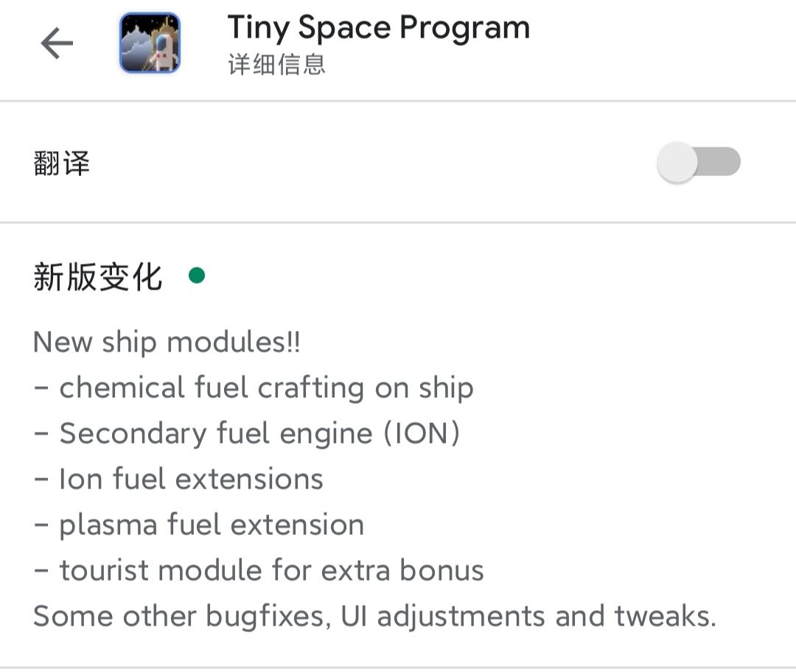Select 'chemical fuel crafting on ship' entry

pyautogui.click(x=266, y=388)
